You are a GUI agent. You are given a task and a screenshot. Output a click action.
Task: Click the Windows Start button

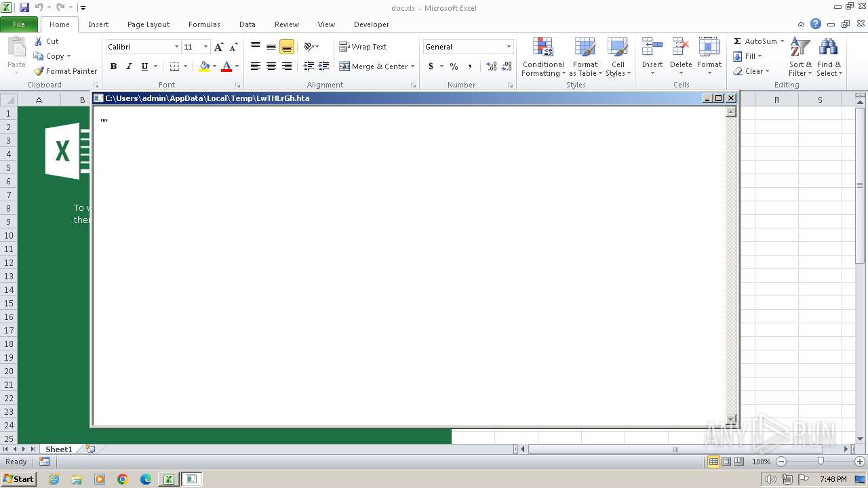[x=18, y=479]
